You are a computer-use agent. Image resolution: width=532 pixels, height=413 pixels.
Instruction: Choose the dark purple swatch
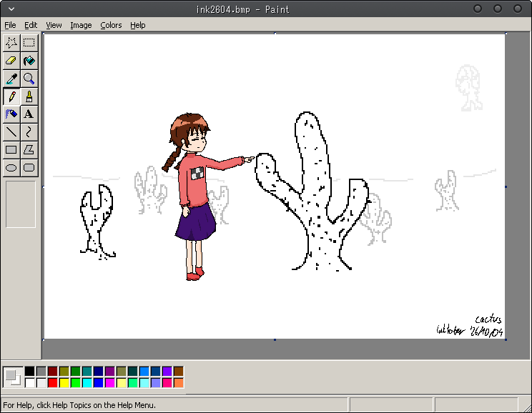pos(110,372)
